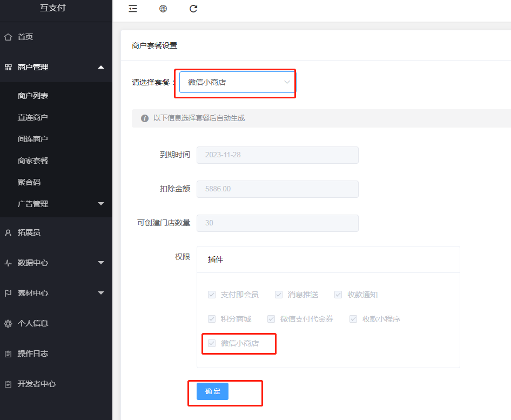
Task: Open the globe website icon
Action: [163, 9]
